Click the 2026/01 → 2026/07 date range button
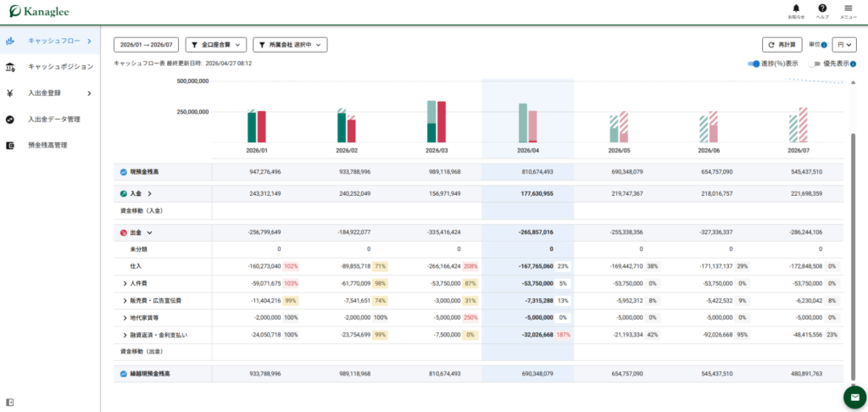Viewport: 868px width, 412px height. 147,45
